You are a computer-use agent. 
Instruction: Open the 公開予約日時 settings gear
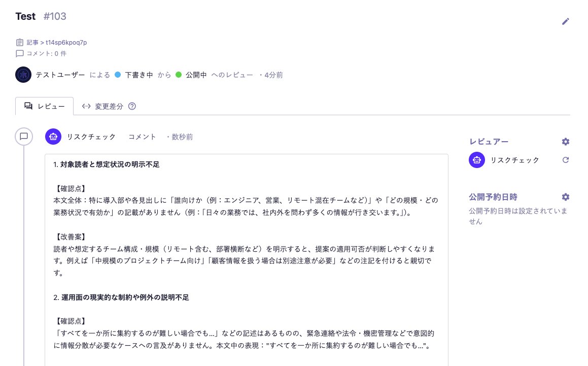565,197
